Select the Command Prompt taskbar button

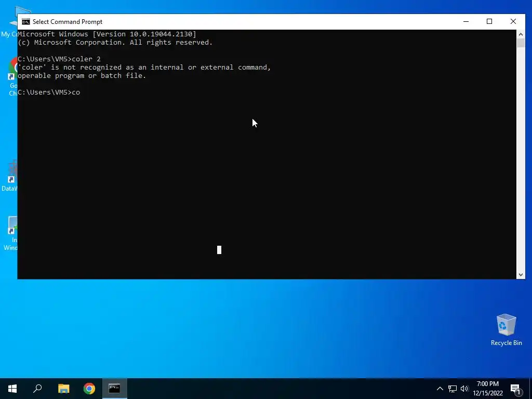115,389
